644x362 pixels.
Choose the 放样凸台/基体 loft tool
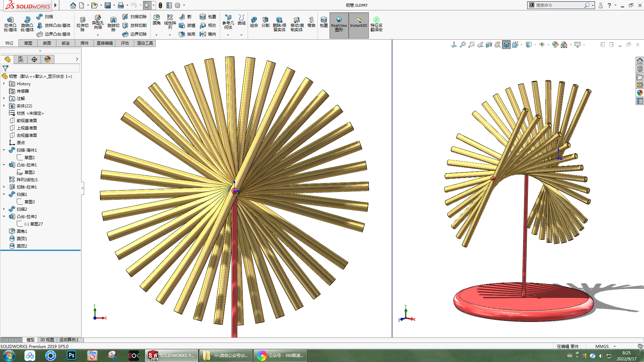tap(54, 25)
